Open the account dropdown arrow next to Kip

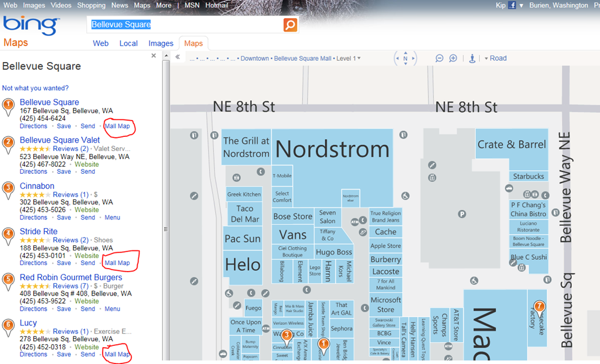(521, 6)
